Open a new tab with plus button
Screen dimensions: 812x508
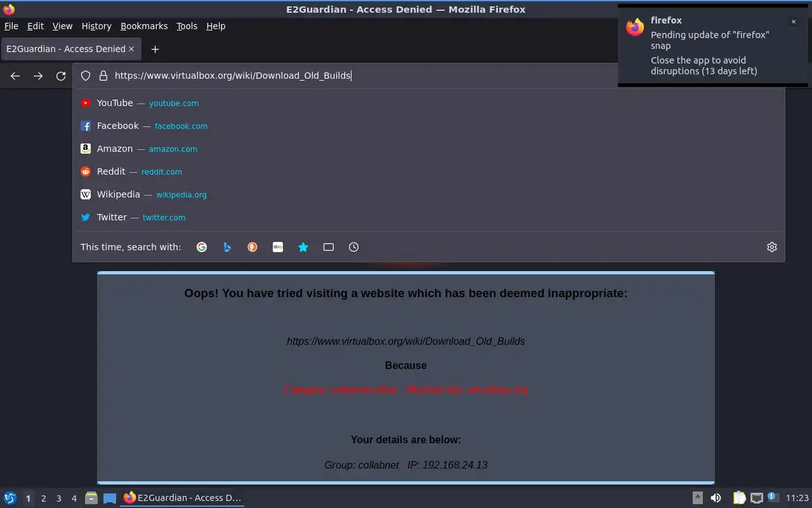pos(155,49)
